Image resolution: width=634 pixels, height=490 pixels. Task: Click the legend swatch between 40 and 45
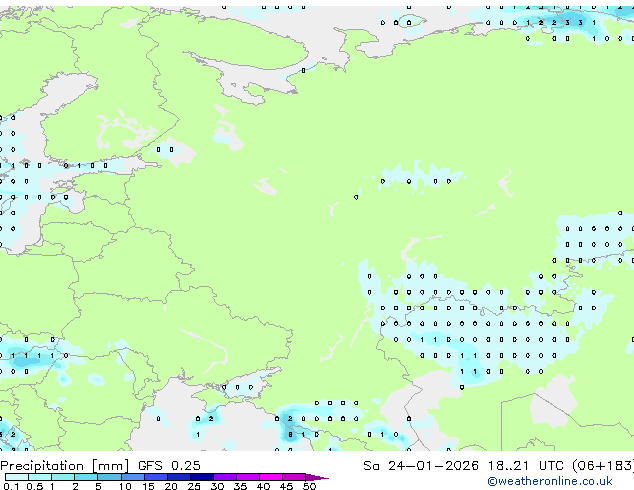pos(271,477)
